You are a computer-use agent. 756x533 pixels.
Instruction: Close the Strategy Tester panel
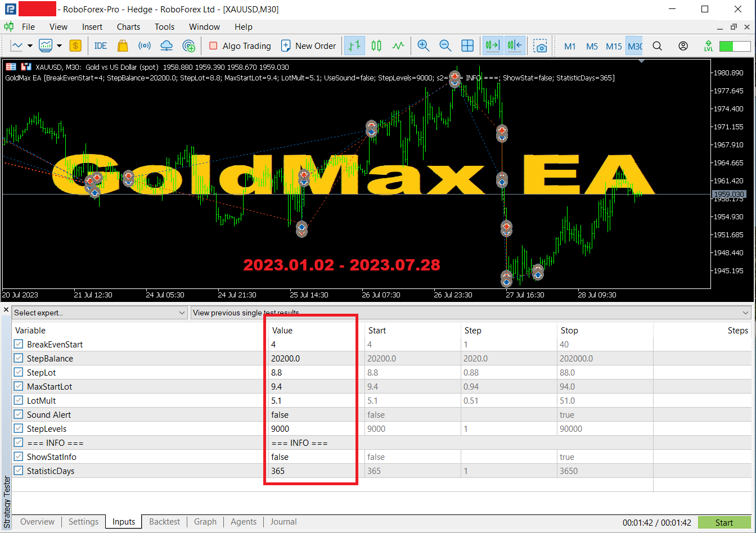[6, 310]
